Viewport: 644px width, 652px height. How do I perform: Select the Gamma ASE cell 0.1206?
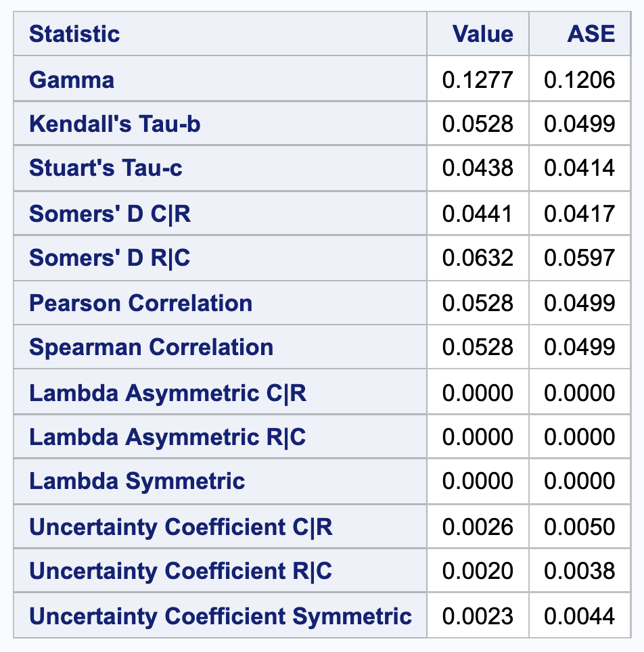(x=580, y=80)
